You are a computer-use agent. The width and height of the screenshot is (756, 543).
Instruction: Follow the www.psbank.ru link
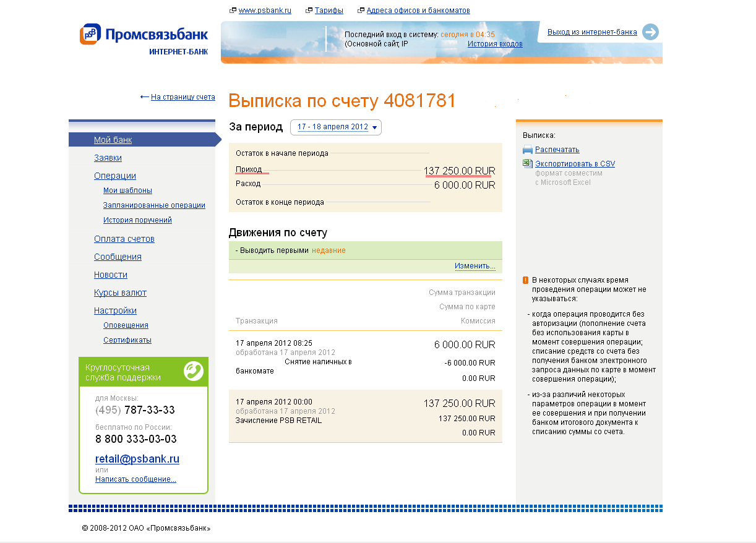click(265, 11)
